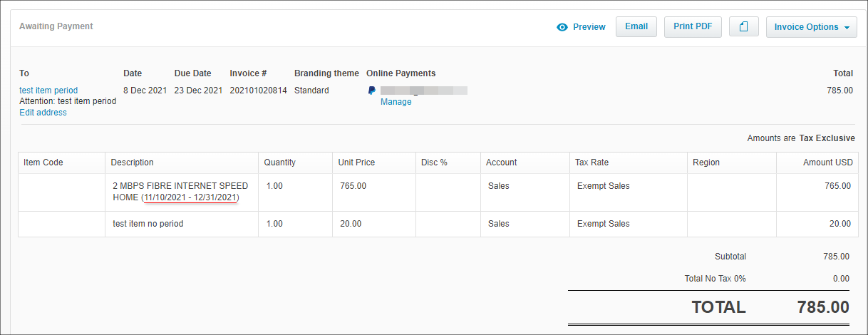Click the Print PDF button
Viewport: 868px width, 335px height.
coord(693,27)
